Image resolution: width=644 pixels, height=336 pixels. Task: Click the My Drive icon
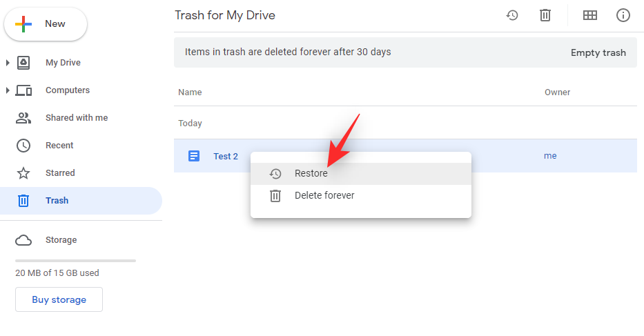click(23, 63)
